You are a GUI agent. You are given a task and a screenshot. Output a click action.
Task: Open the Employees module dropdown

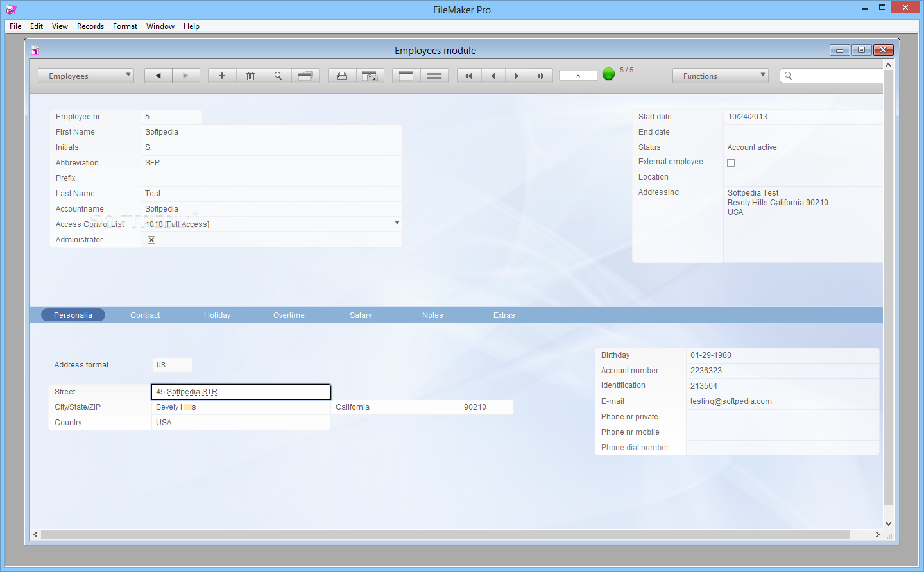tap(86, 76)
